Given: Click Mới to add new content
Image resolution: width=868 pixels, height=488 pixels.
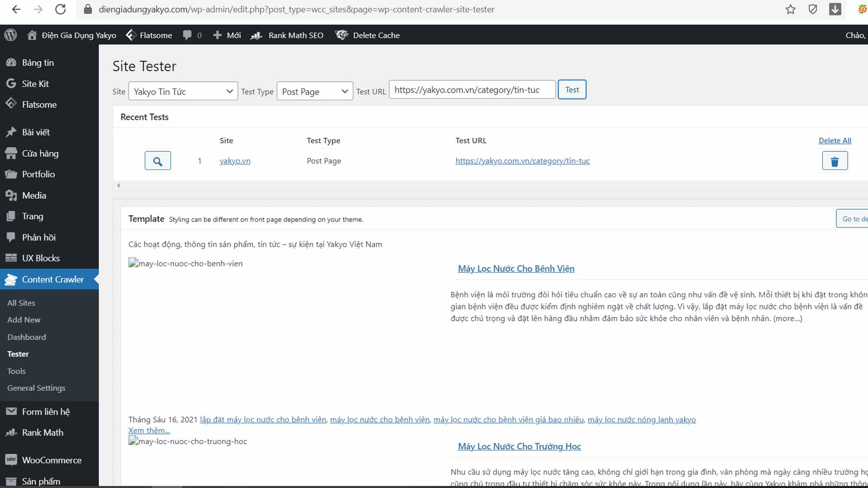Looking at the screenshot, I should point(226,35).
